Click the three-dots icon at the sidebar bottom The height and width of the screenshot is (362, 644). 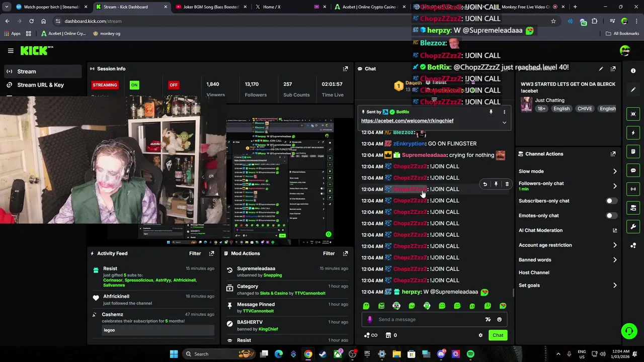point(633,245)
